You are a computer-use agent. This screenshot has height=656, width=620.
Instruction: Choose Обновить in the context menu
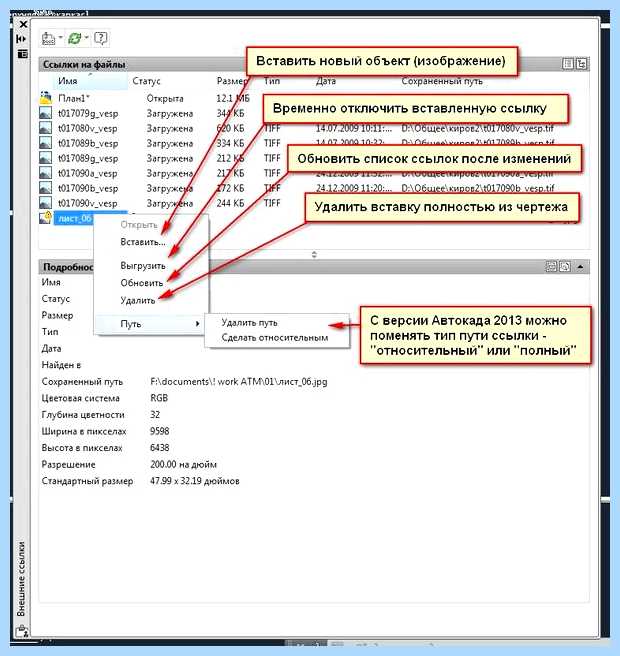click(x=141, y=283)
